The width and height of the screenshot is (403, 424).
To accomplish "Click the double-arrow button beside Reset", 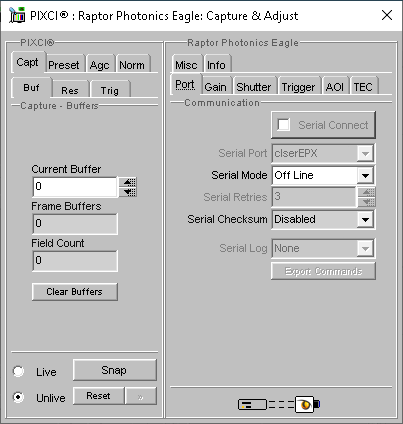I will [141, 396].
